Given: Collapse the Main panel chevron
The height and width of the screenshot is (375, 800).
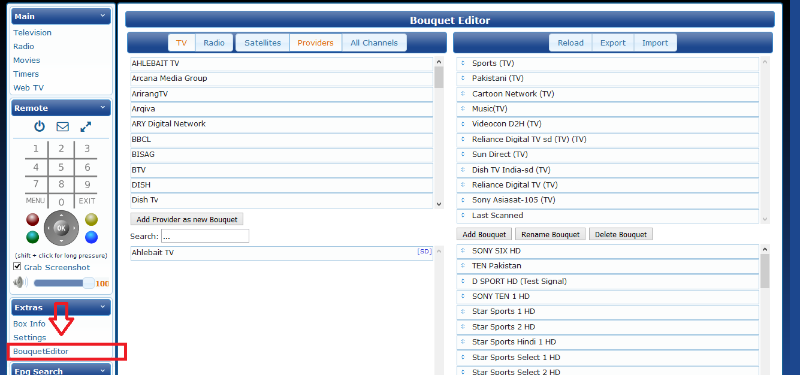Looking at the screenshot, I should pyautogui.click(x=103, y=16).
